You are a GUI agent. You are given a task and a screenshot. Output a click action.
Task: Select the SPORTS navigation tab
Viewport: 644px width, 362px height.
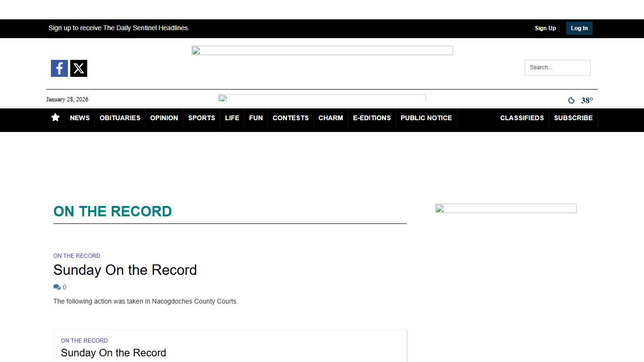pyautogui.click(x=201, y=118)
